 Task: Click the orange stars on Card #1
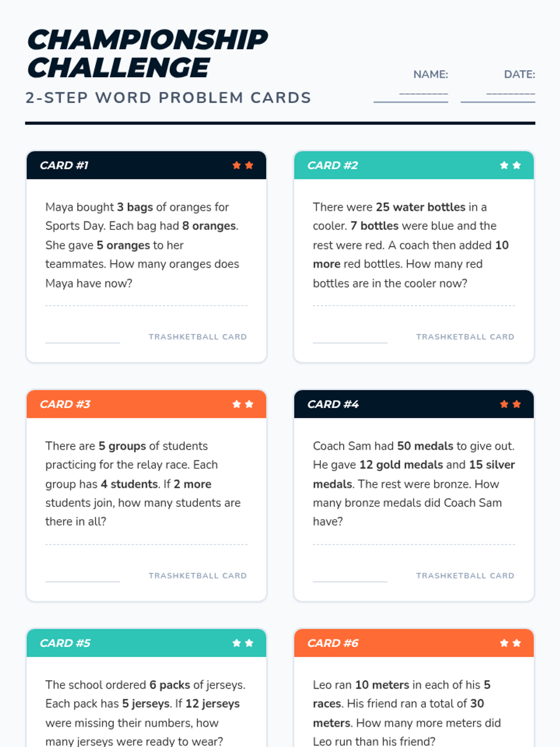[243, 165]
